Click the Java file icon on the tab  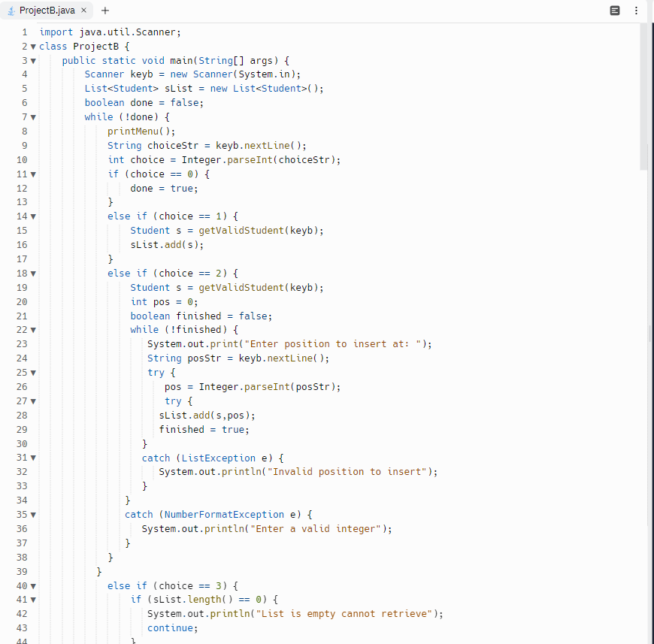[x=10, y=11]
